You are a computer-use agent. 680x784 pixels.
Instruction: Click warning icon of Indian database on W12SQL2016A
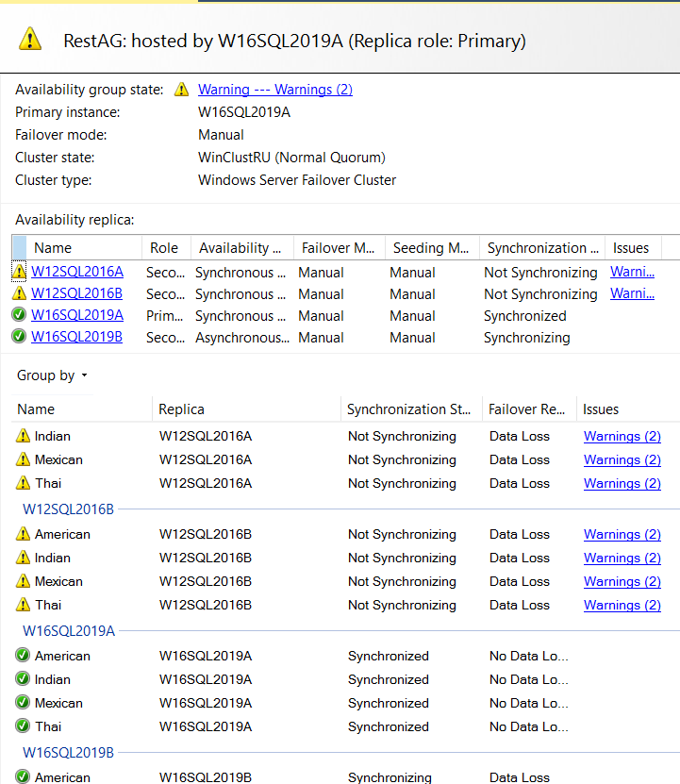click(x=24, y=436)
